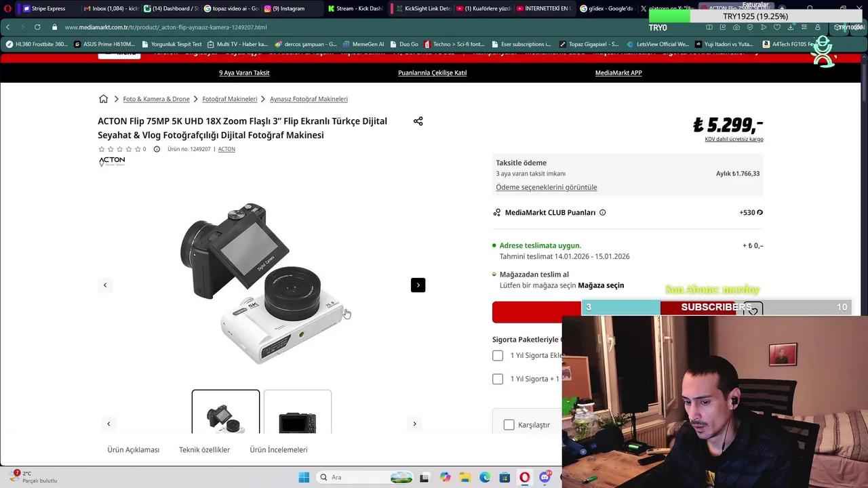Open the Teknik özellikler section tab
The height and width of the screenshot is (488, 868).
(204, 450)
